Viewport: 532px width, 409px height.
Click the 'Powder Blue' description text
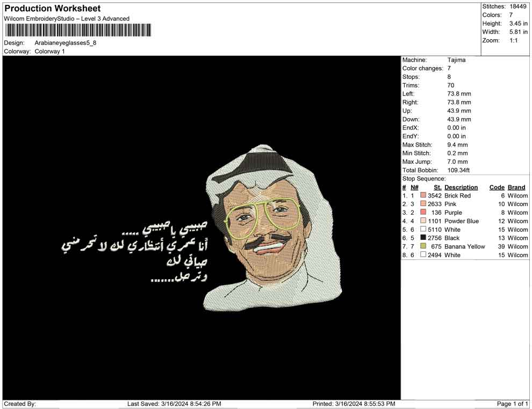tap(462, 221)
